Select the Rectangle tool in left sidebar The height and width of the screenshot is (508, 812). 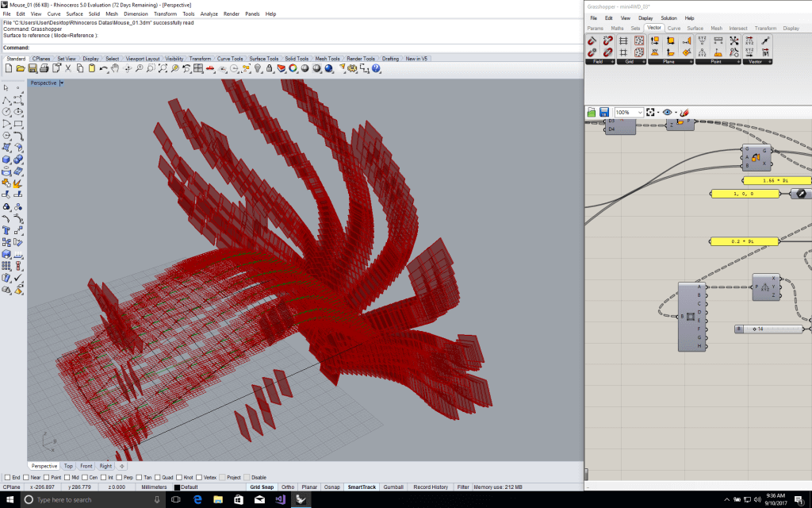18,123
